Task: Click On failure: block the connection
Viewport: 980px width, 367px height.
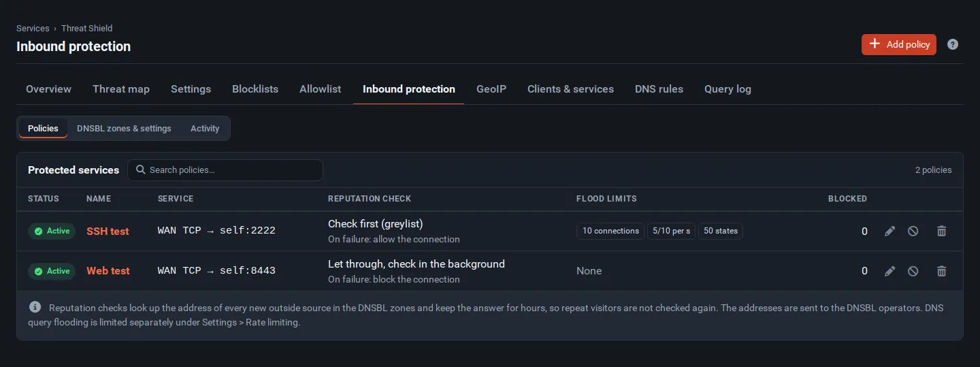Action: pos(394,279)
